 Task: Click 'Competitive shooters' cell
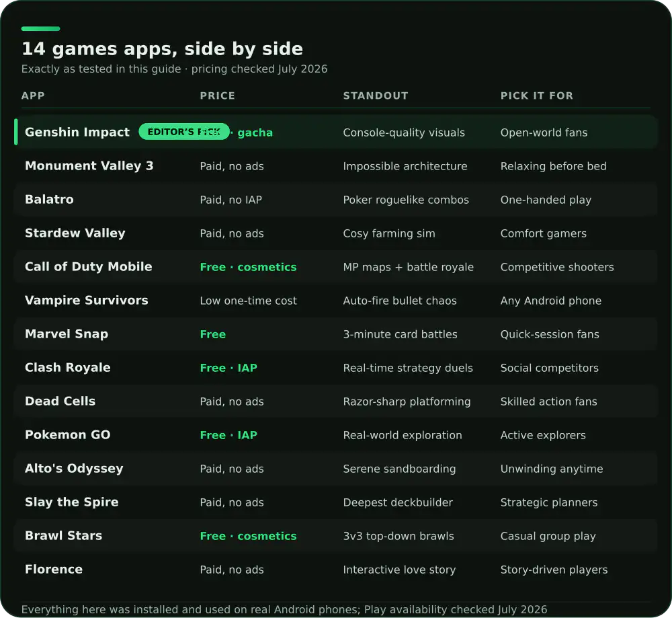click(x=557, y=267)
